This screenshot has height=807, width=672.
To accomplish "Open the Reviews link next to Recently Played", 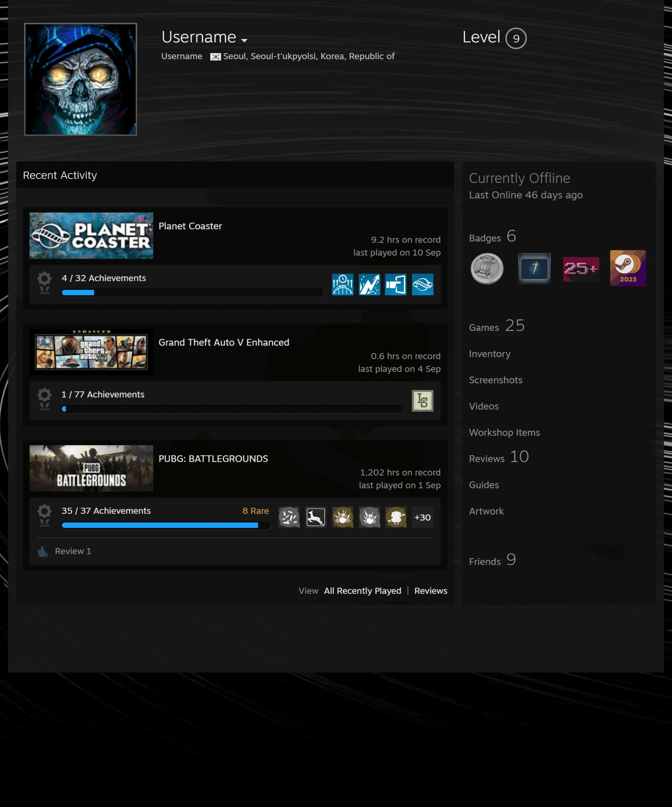I will pos(431,591).
